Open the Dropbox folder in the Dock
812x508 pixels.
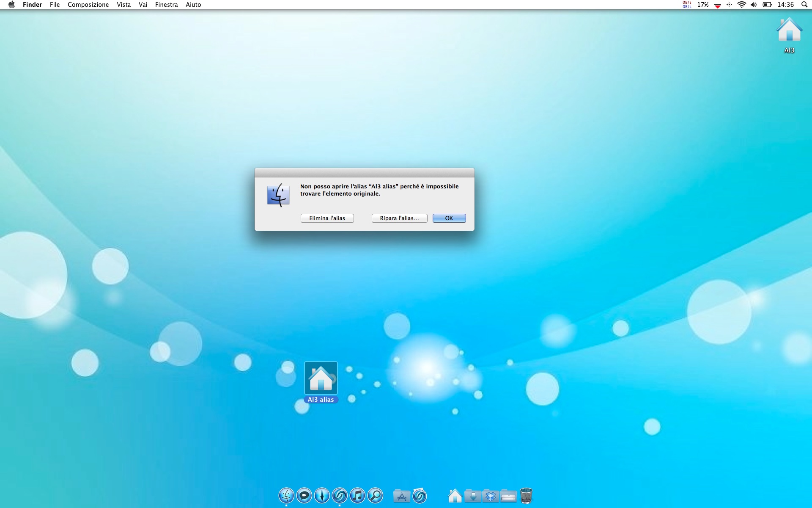491,496
